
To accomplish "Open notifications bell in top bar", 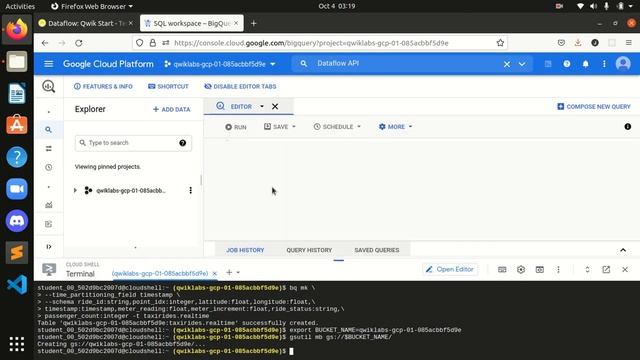I will [x=585, y=64].
